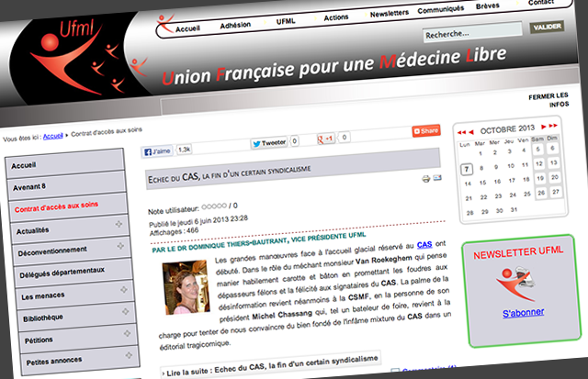Click the Facebook J'aime button
The image size is (588, 379).
tap(157, 149)
